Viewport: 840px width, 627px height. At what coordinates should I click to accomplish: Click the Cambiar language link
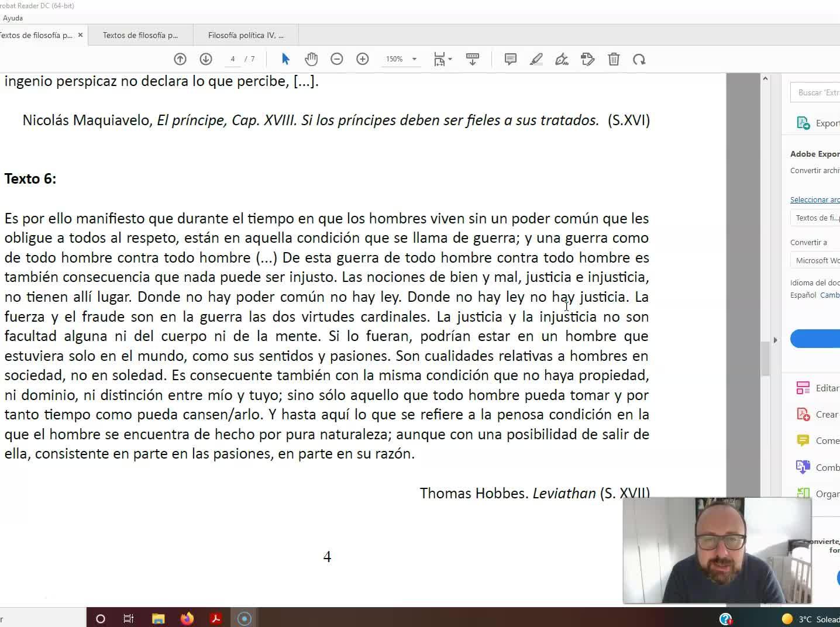(x=830, y=295)
